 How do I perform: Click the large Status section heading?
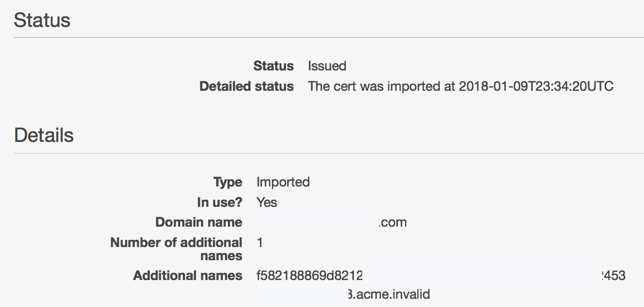[42, 20]
